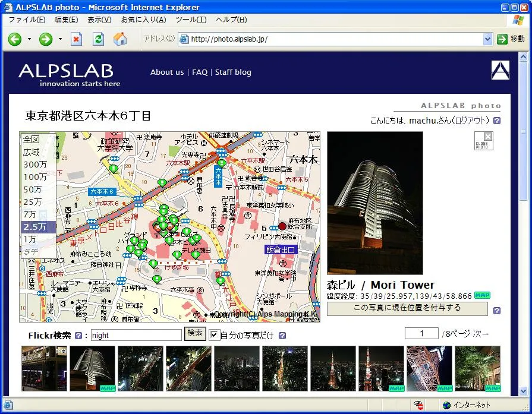Click the ログアウト logout link
The width and height of the screenshot is (532, 414).
471,121
